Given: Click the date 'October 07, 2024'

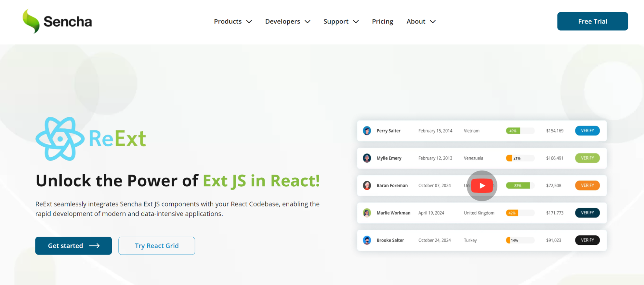Looking at the screenshot, I should click(435, 186).
